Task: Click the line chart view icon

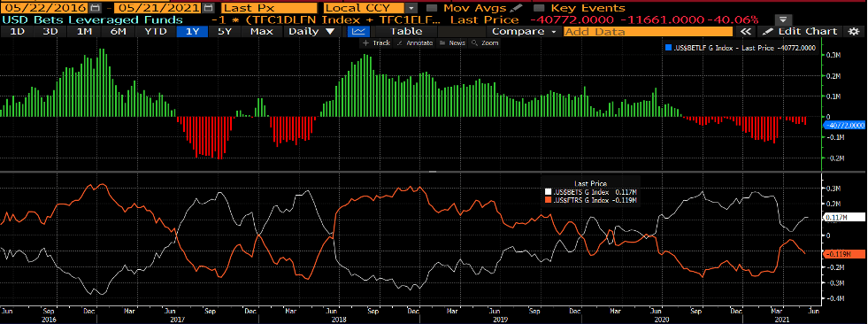Action: pos(358,32)
